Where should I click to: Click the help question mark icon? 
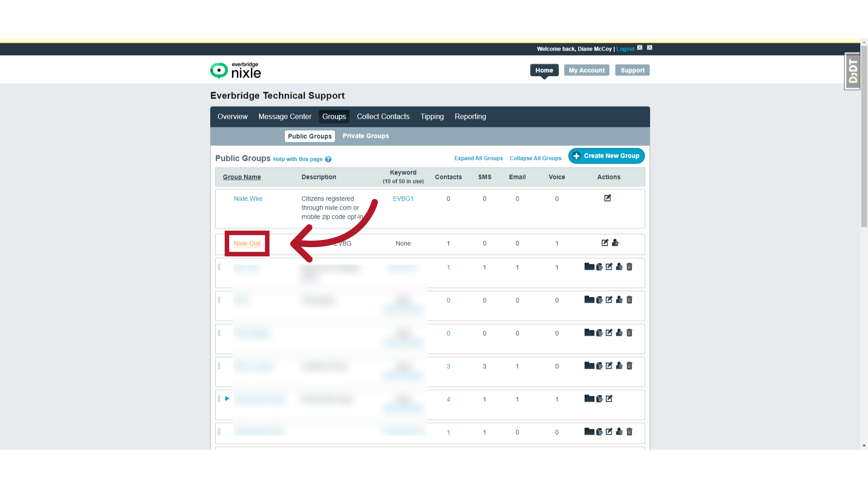(x=328, y=159)
